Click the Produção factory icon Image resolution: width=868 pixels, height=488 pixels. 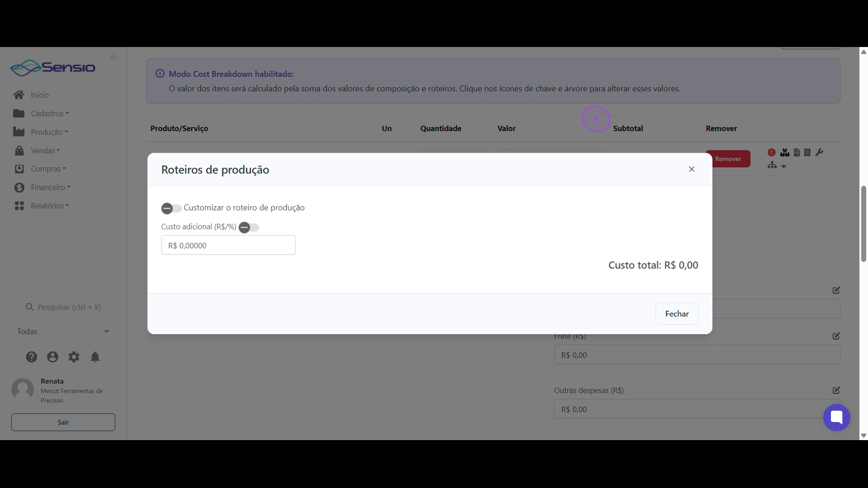tap(19, 131)
